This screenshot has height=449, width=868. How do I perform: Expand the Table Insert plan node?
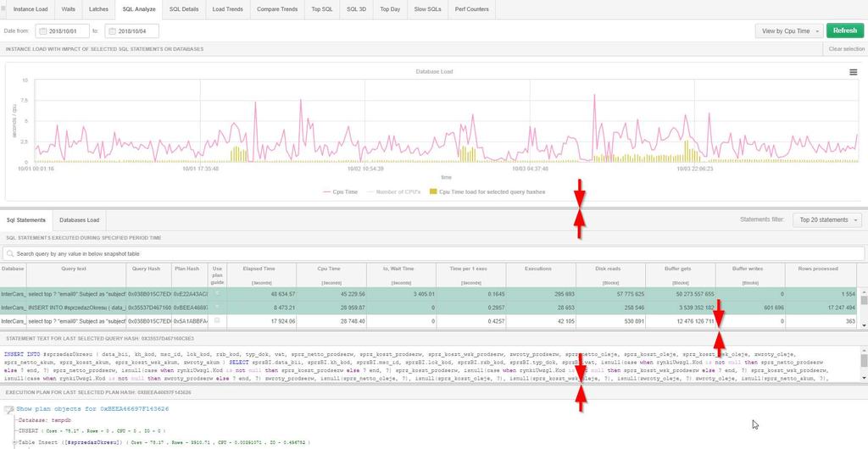pos(15,443)
